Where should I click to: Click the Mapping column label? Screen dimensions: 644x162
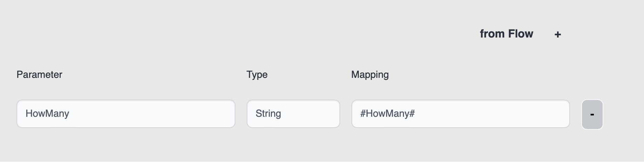coord(370,74)
